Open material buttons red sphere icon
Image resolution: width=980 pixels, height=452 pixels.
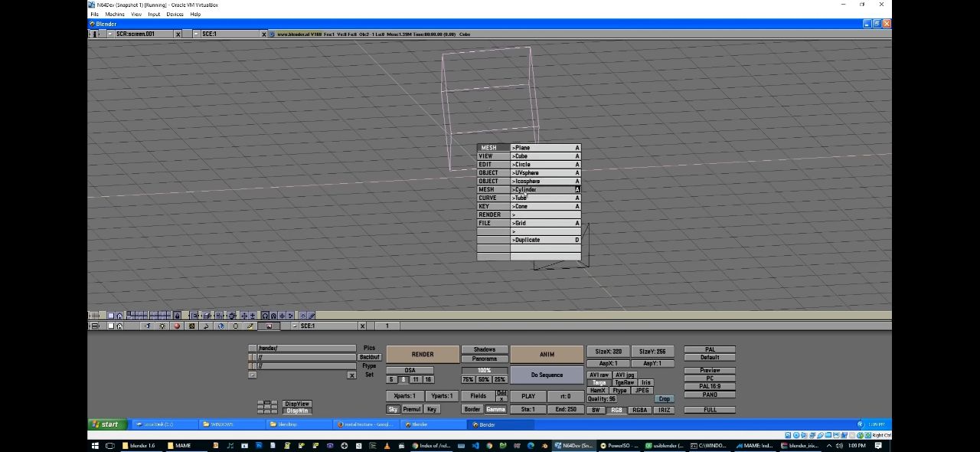click(x=177, y=326)
